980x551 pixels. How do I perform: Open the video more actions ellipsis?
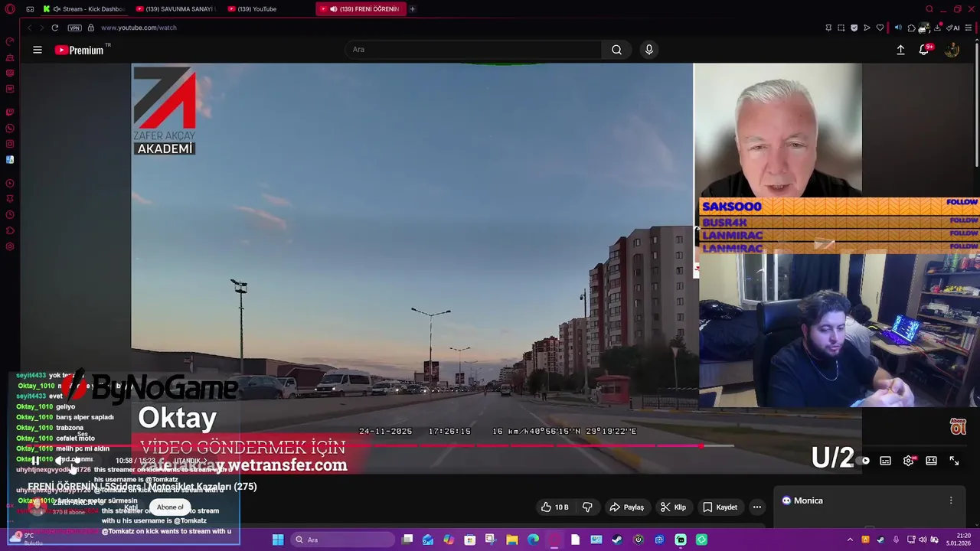(757, 507)
